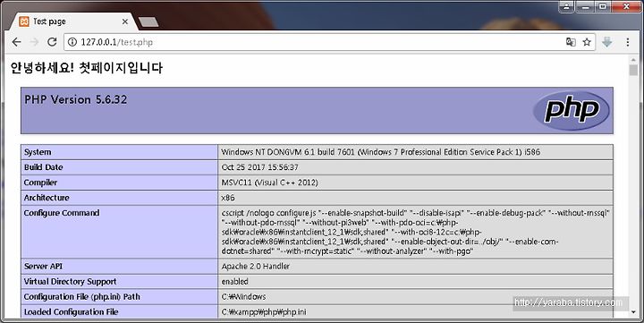Click the vertical scrollbar up arrow

point(633,60)
